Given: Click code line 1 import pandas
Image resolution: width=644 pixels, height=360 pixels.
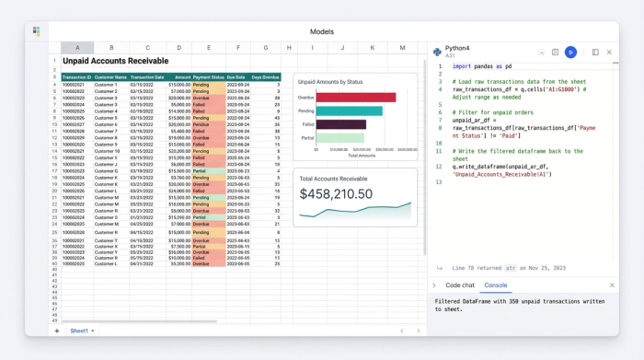Looking at the screenshot, I should 482,66.
